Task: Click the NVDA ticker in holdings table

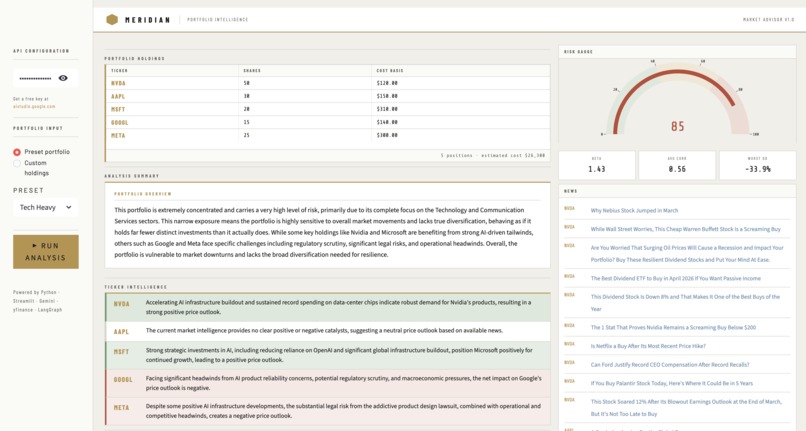Action: tap(118, 83)
